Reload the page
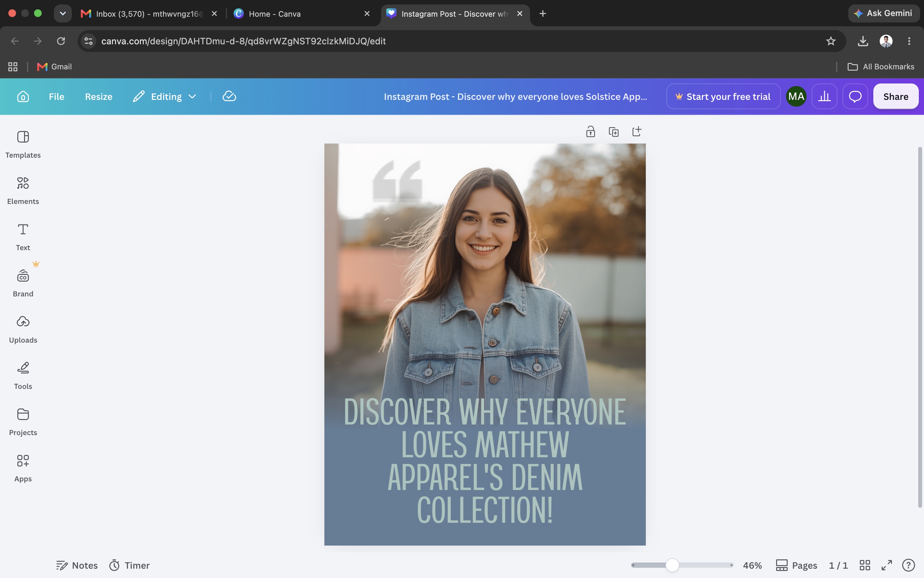Image resolution: width=924 pixels, height=578 pixels. pyautogui.click(x=61, y=41)
